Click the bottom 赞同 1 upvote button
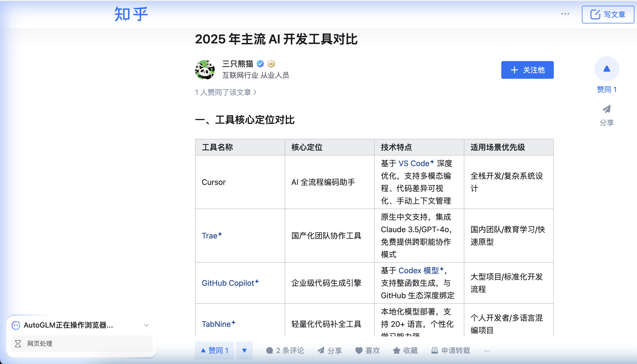The height and width of the screenshot is (364, 637). [214, 350]
